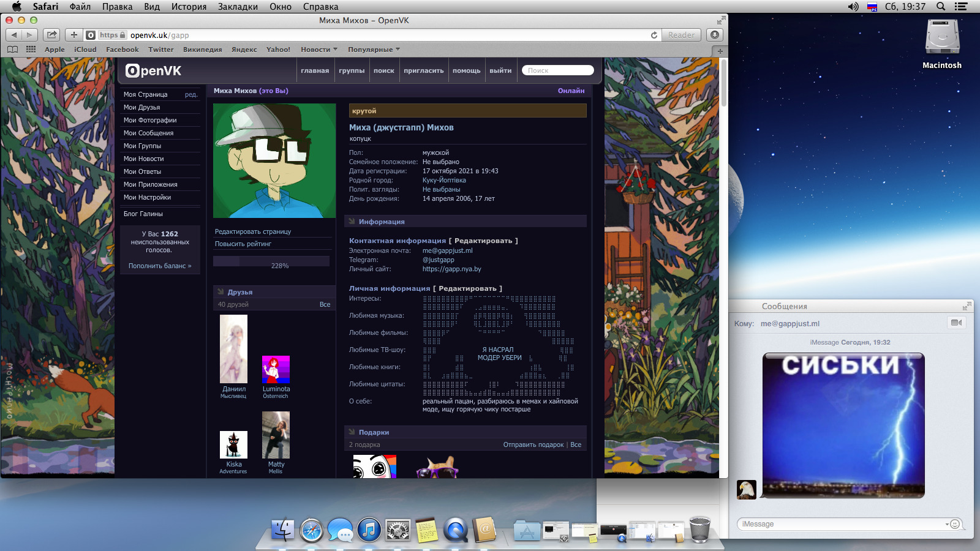Image resolution: width=980 pixels, height=551 pixels.
Task: Expand the Популярные bookmarks dropdown
Action: [374, 50]
